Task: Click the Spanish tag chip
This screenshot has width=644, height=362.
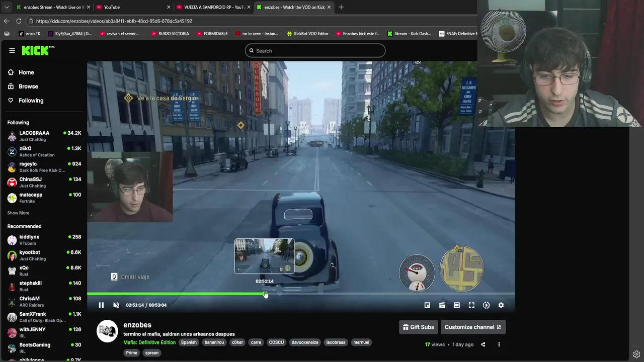Action: 189,342
